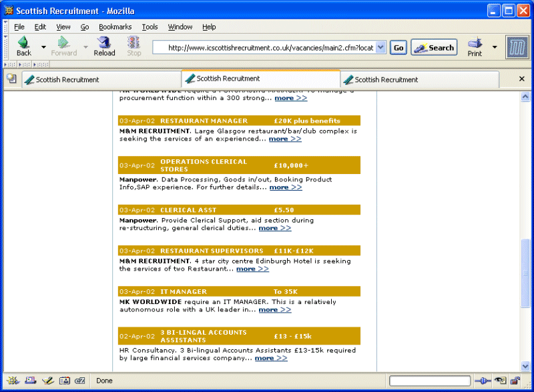Switch to the third Scottish Recruitment tab

pos(420,79)
